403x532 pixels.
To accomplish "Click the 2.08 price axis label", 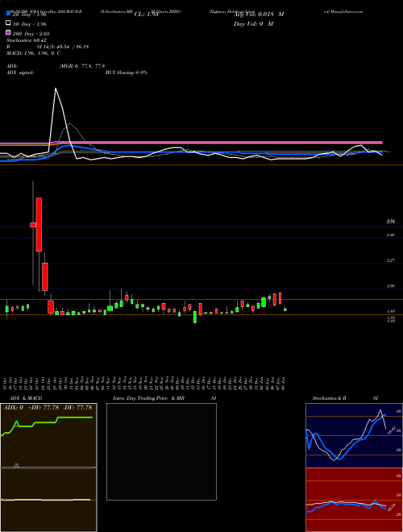I will (x=391, y=286).
